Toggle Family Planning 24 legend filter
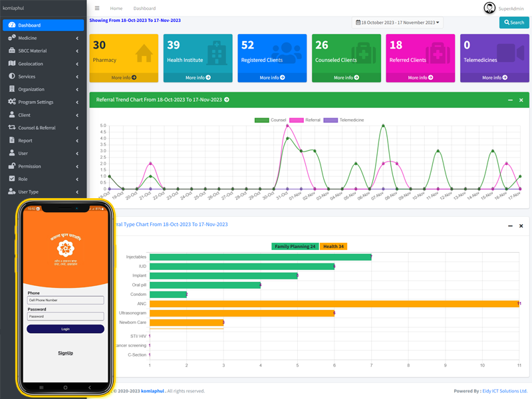The image size is (532, 399). click(x=295, y=247)
